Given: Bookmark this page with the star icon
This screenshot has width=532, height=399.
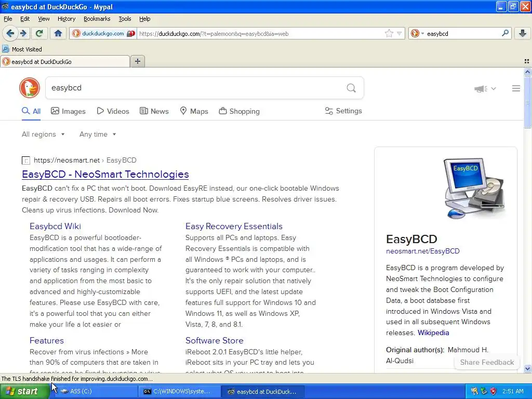Looking at the screenshot, I should [x=389, y=33].
